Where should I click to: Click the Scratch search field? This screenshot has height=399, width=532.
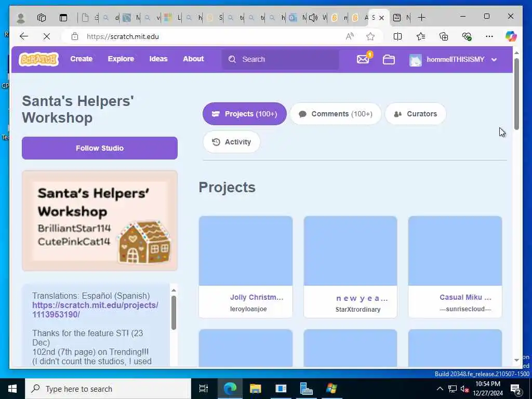coord(280,59)
